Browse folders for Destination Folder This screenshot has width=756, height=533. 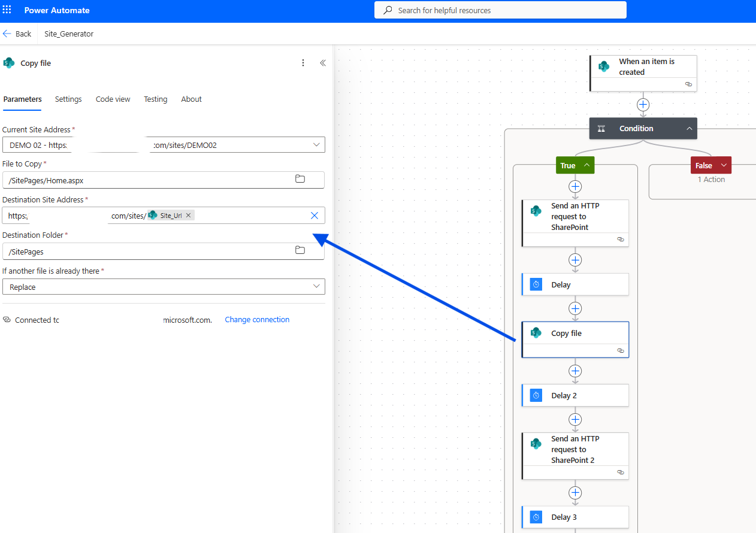pyautogui.click(x=300, y=250)
